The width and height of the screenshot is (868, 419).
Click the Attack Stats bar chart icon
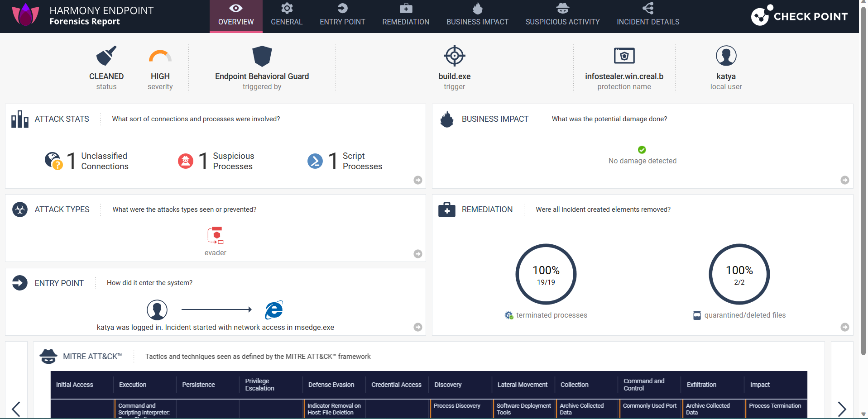[x=20, y=119]
